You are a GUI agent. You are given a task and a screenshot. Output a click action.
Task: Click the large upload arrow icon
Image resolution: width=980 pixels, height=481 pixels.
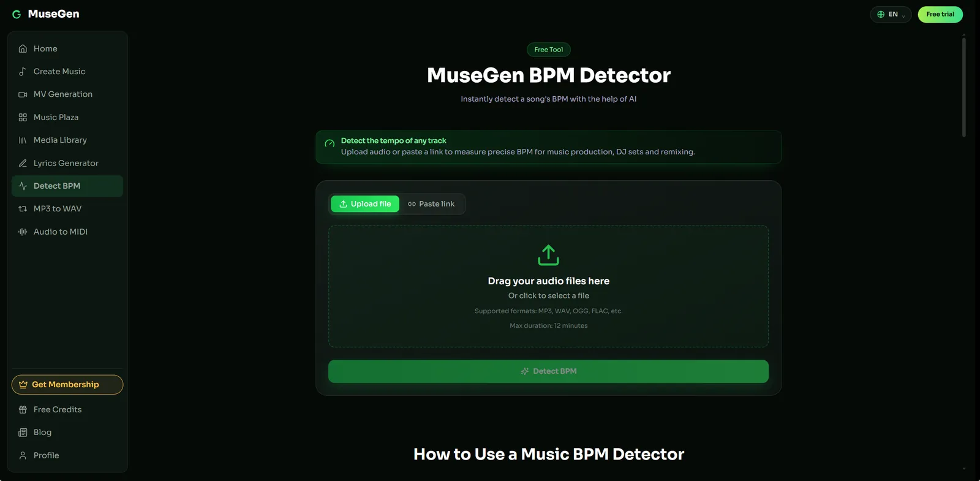click(548, 255)
